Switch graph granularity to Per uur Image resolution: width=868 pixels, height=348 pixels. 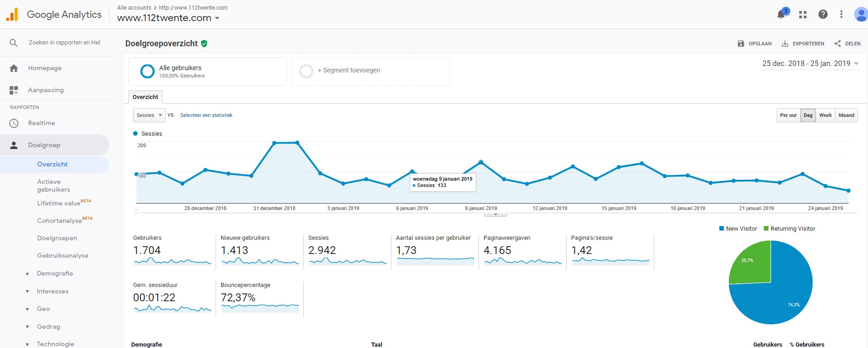[x=788, y=115]
